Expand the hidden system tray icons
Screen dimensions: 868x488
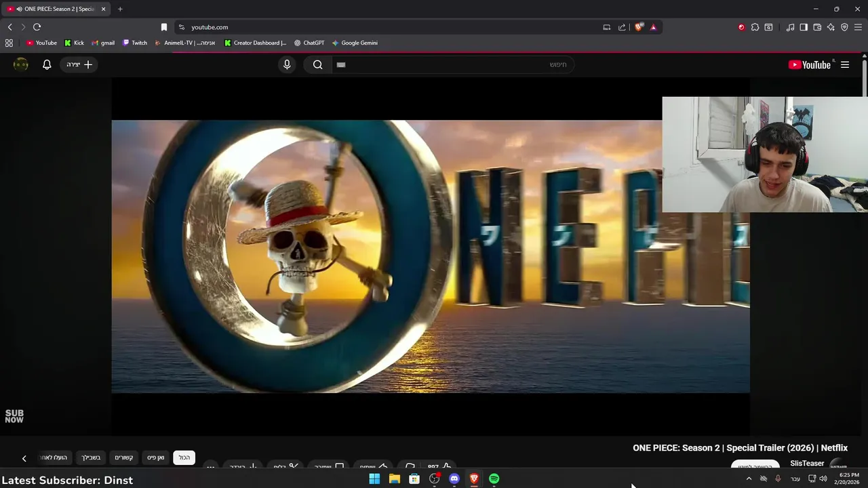click(x=749, y=479)
